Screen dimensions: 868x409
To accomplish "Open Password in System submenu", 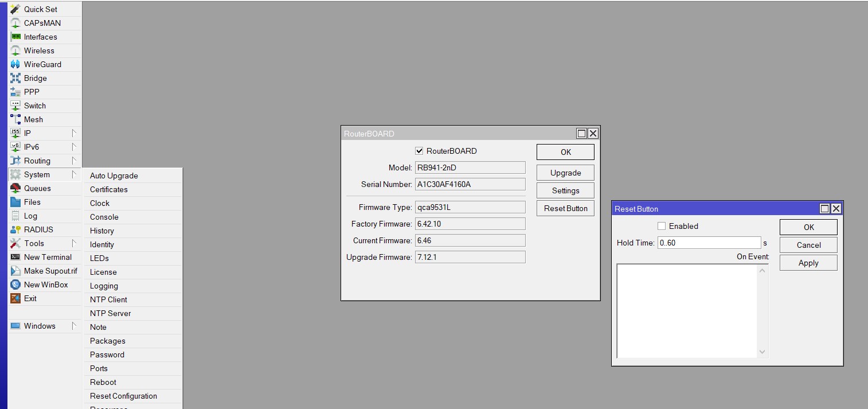I will click(x=133, y=355).
